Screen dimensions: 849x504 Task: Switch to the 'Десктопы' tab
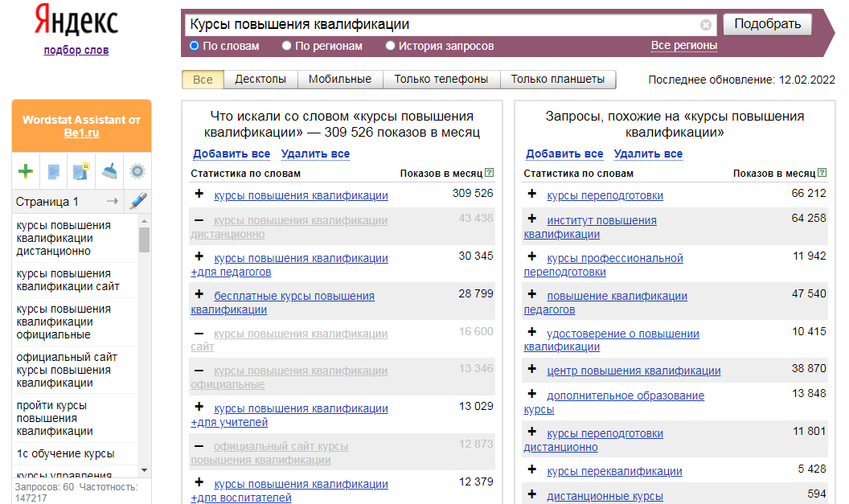[x=260, y=80]
